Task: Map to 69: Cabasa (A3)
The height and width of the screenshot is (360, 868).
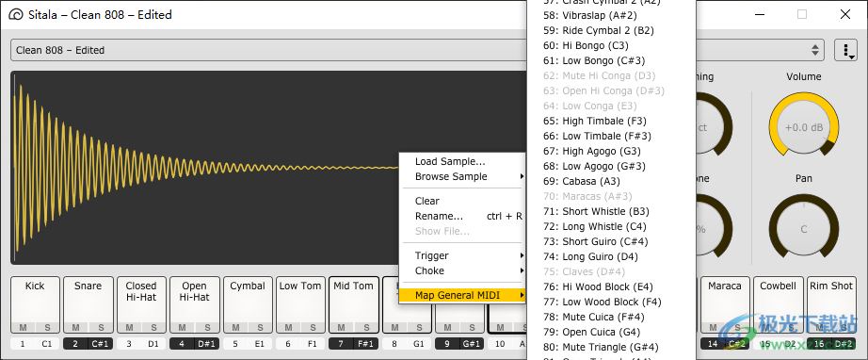Action: click(611, 181)
